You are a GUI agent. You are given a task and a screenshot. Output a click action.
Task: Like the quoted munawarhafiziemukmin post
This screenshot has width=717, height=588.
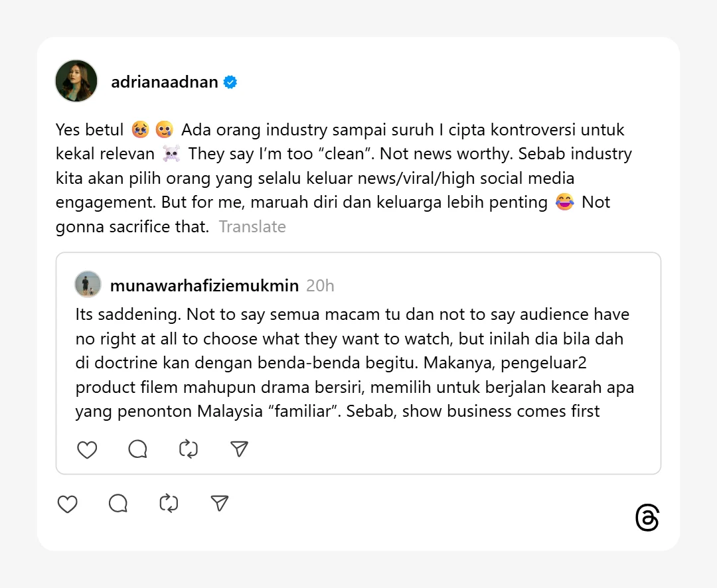87,449
